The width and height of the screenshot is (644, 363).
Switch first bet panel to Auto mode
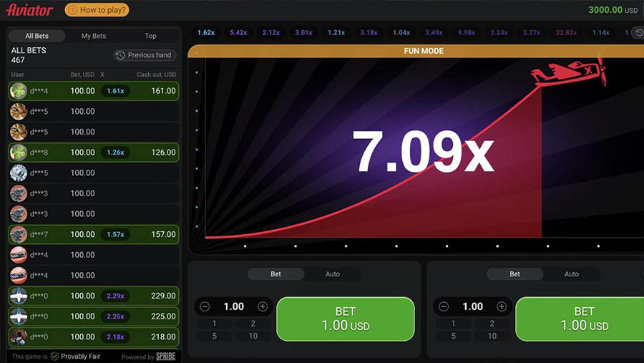click(333, 274)
